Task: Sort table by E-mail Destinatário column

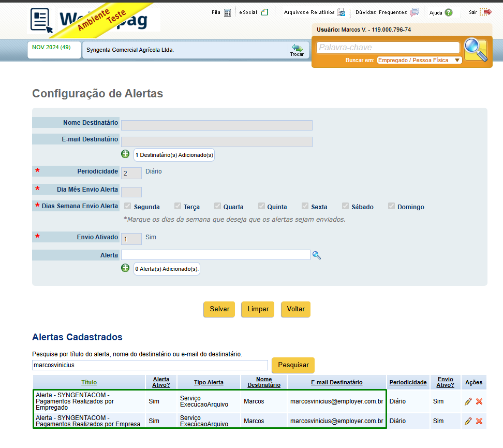Action: point(337,383)
